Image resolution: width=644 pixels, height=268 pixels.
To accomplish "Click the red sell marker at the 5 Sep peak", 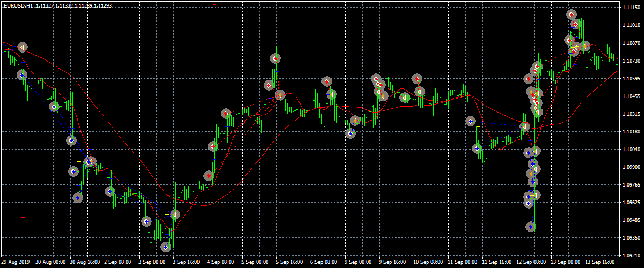I will [x=275, y=58].
